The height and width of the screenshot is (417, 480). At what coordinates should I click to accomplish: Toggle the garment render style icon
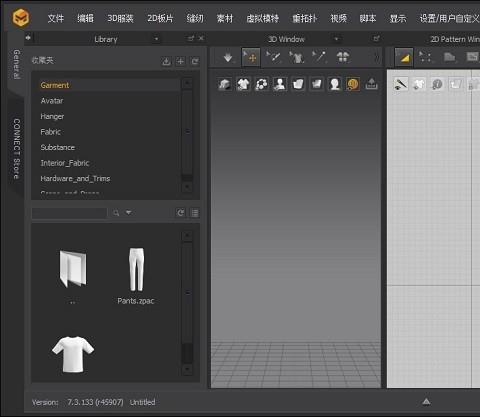298,84
